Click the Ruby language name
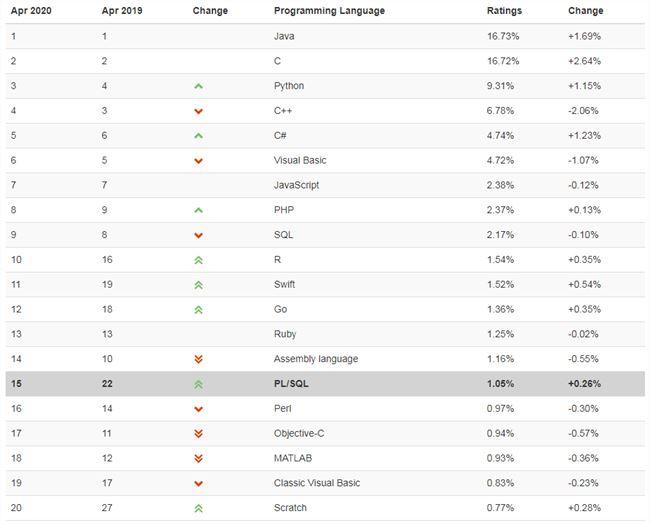Viewport: 650px width, 524px height. pos(285,334)
